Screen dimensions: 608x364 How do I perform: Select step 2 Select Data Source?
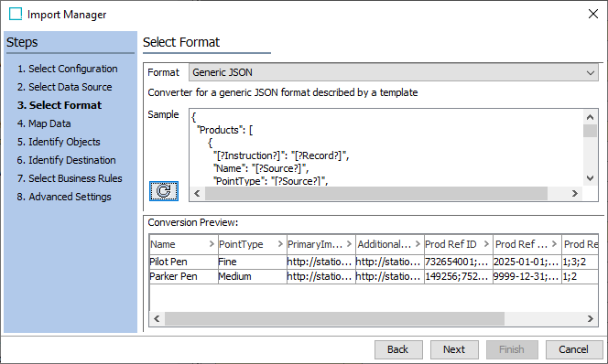pyautogui.click(x=65, y=87)
